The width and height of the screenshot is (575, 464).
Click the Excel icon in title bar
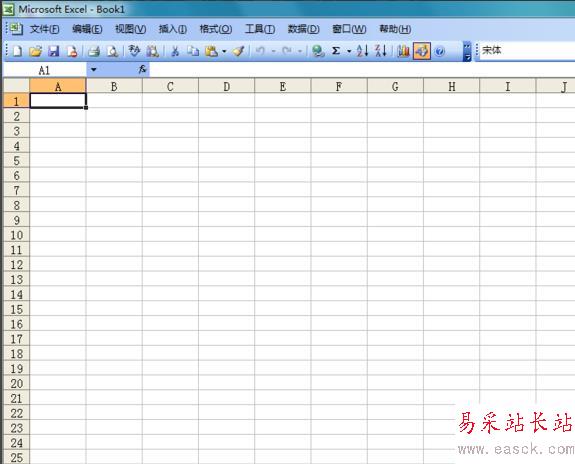coord(8,9)
